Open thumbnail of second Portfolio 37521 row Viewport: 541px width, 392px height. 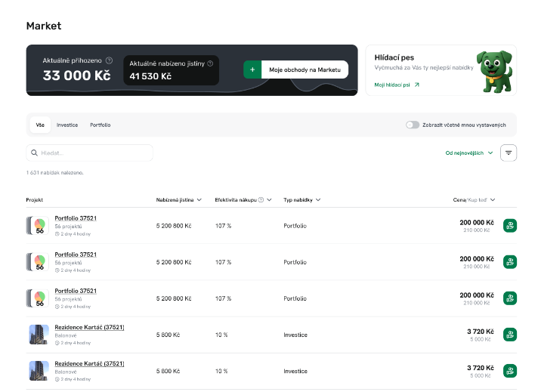click(38, 262)
